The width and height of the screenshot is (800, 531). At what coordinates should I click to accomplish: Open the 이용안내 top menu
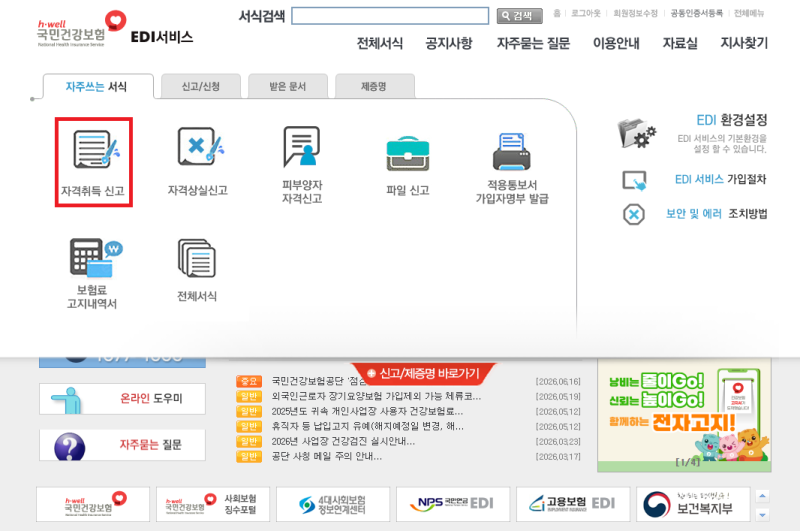(616, 43)
